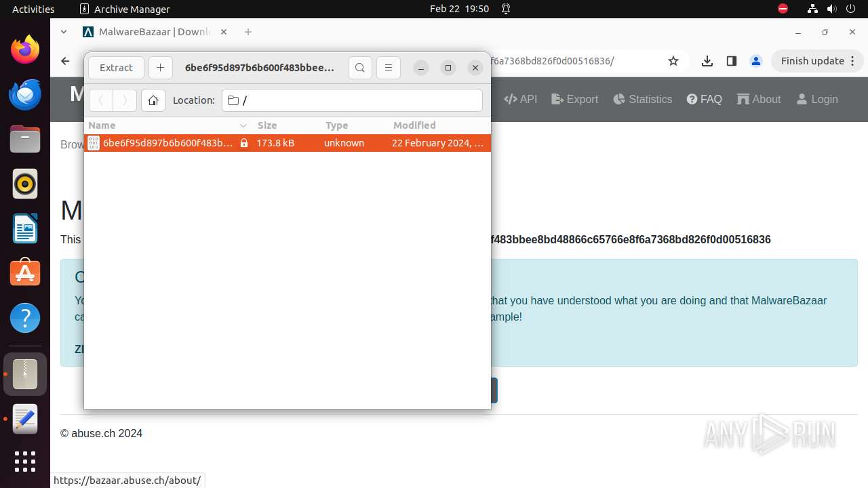Add files with the plus button
This screenshot has height=488, width=868.
coord(160,68)
